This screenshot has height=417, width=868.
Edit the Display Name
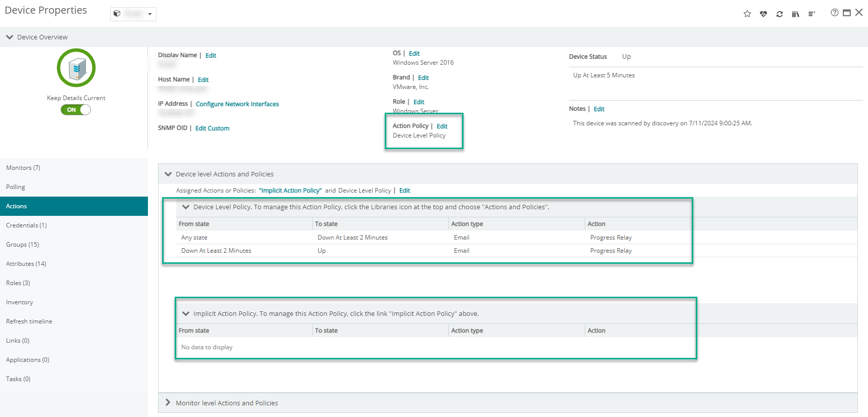[211, 56]
